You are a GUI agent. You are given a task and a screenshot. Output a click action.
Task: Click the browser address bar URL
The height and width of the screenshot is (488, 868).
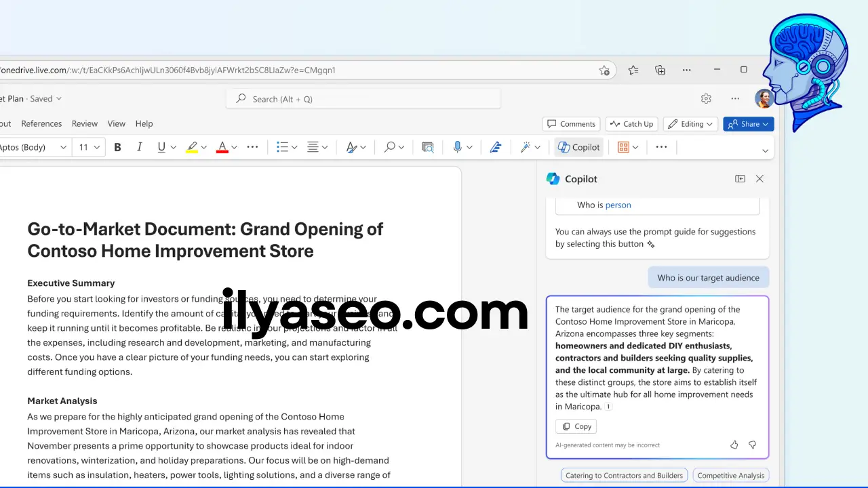tap(167, 70)
